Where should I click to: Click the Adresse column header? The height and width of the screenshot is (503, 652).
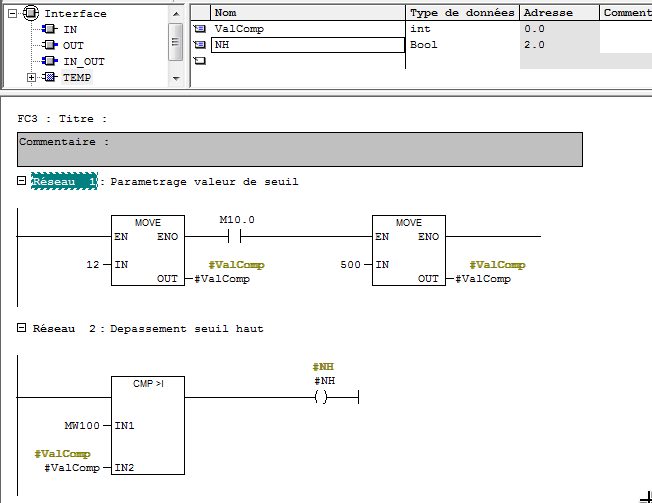tap(558, 13)
